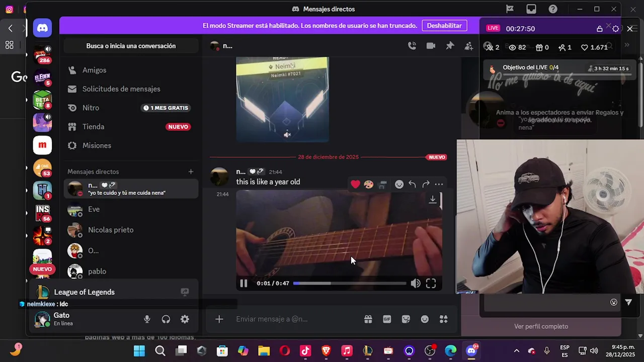The image size is (644, 362).
Task: Open the help question mark icon in the title bar
Action: [x=553, y=9]
